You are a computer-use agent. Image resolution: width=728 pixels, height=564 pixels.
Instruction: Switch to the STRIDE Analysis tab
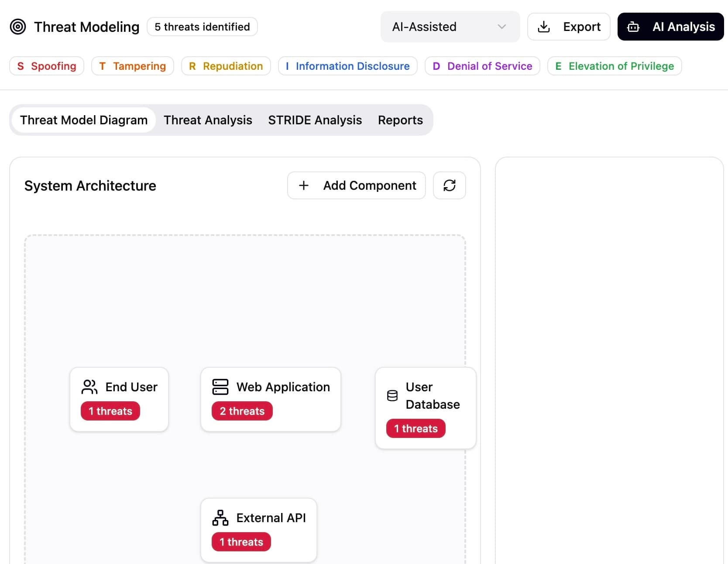(x=315, y=120)
